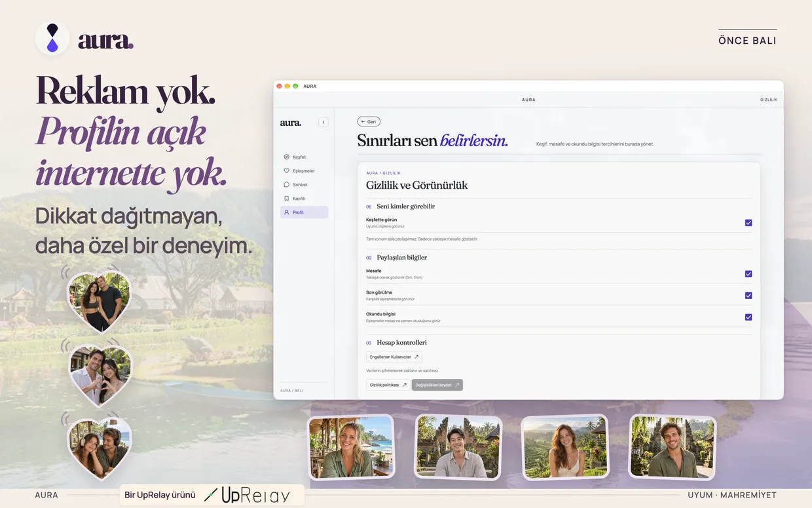812x508 pixels.
Task: Open Sohbet via its chat bubble icon
Action: point(286,185)
